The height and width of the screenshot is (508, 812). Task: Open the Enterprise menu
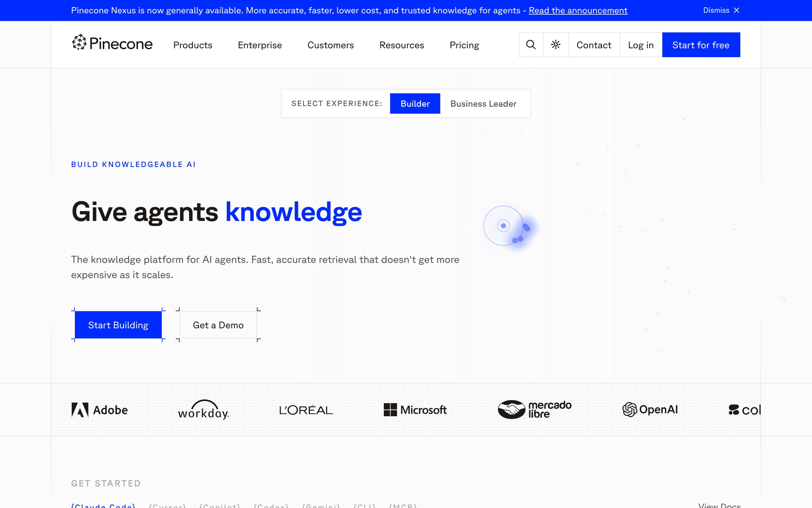click(260, 45)
